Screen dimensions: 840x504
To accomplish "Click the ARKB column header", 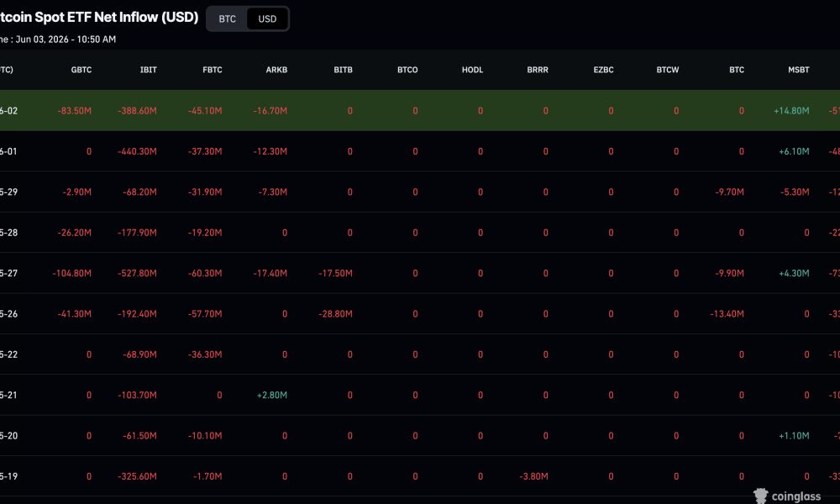I will (276, 70).
